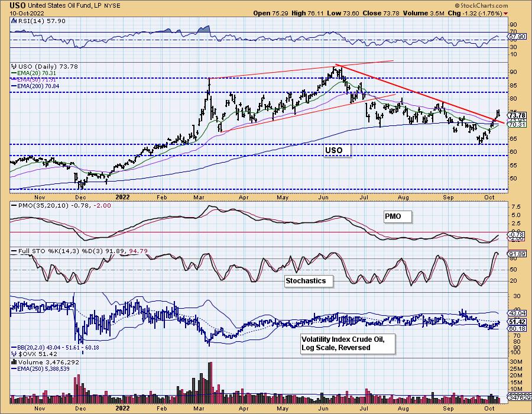This screenshot has width=532, height=414.
Task: Click the bold USO ticker in the header
Action: pos(17,5)
